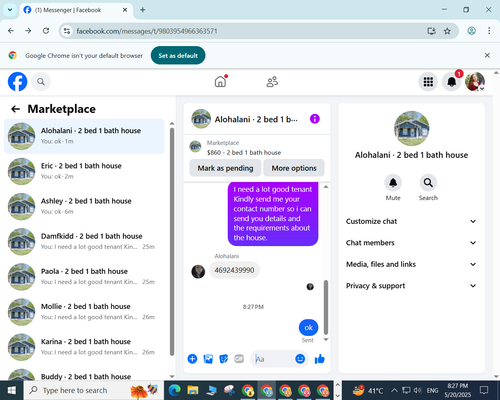Open Paola conversation in list
Image resolution: width=500 pixels, height=400 pixels.
(84, 277)
